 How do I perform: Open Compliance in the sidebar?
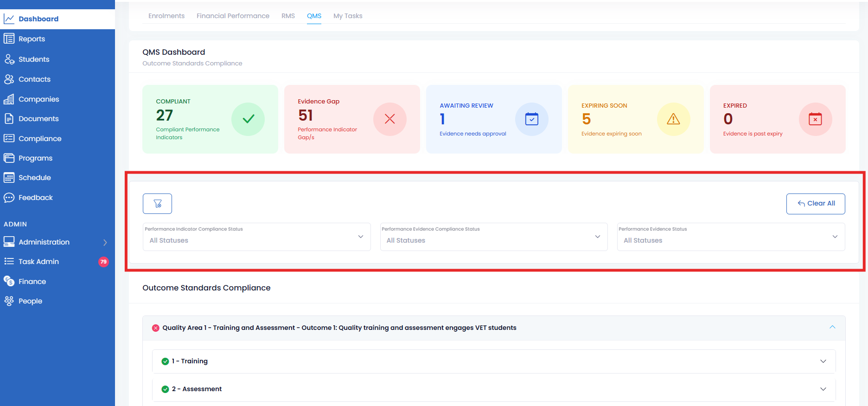click(x=40, y=139)
